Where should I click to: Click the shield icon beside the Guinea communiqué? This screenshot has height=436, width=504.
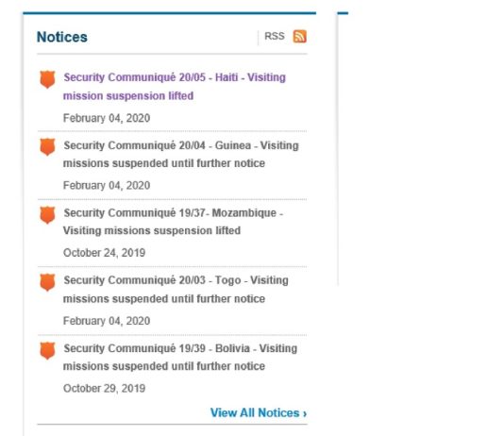pyautogui.click(x=47, y=147)
